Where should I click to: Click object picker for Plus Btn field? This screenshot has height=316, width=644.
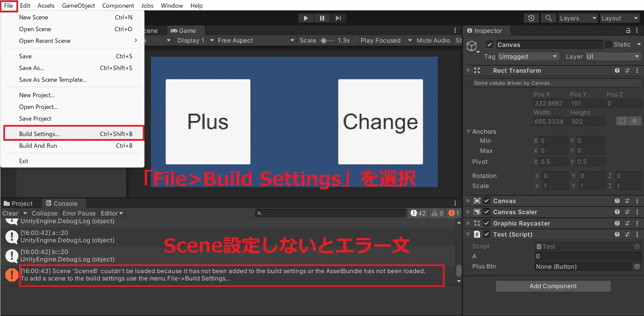coord(637,266)
